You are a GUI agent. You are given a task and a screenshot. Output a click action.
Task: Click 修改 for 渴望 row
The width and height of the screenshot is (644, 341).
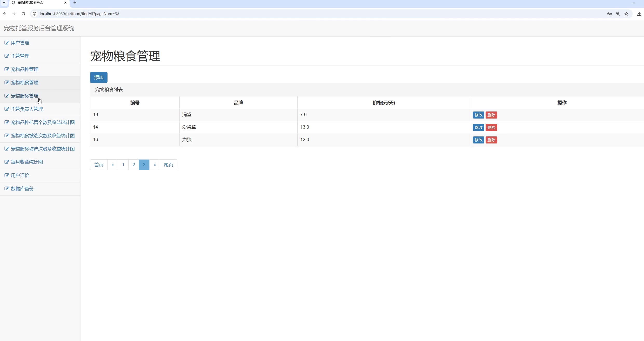click(x=478, y=115)
